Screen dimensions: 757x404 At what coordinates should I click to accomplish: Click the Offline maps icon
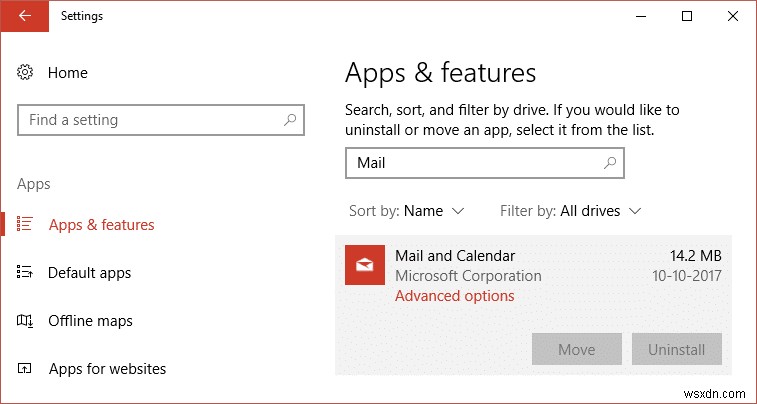[25, 320]
